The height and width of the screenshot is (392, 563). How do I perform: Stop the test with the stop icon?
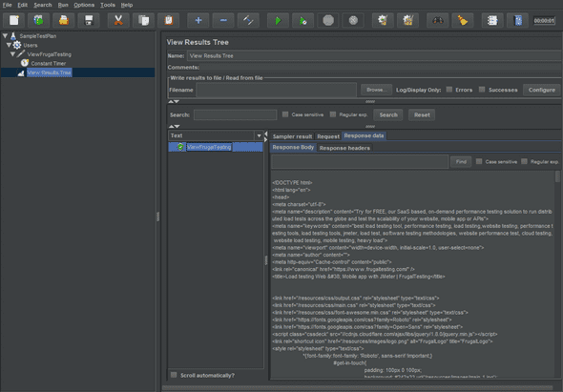click(x=328, y=20)
